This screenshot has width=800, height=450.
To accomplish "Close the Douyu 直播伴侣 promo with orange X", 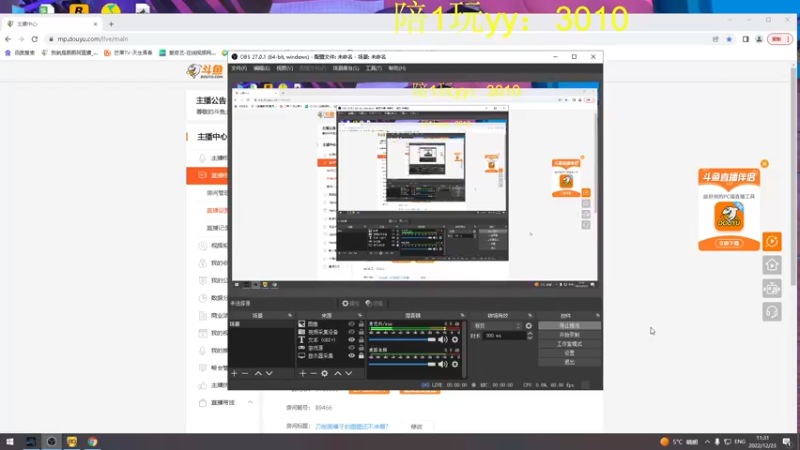I will 764,164.
